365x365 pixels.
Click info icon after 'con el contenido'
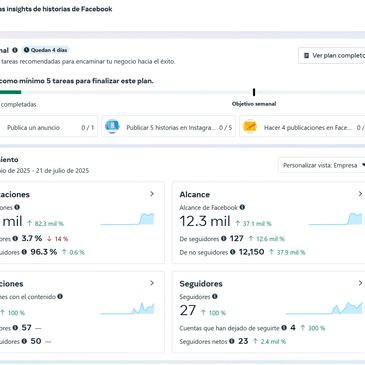coord(60,296)
